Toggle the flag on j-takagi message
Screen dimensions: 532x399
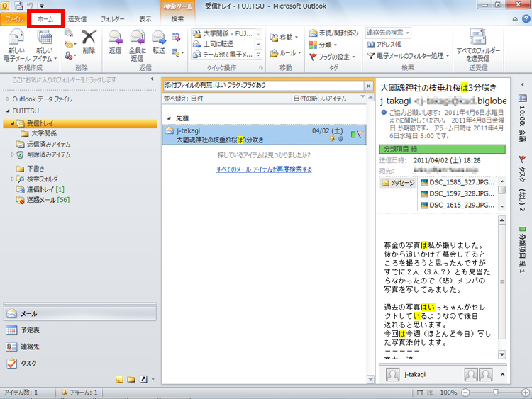coord(360,134)
